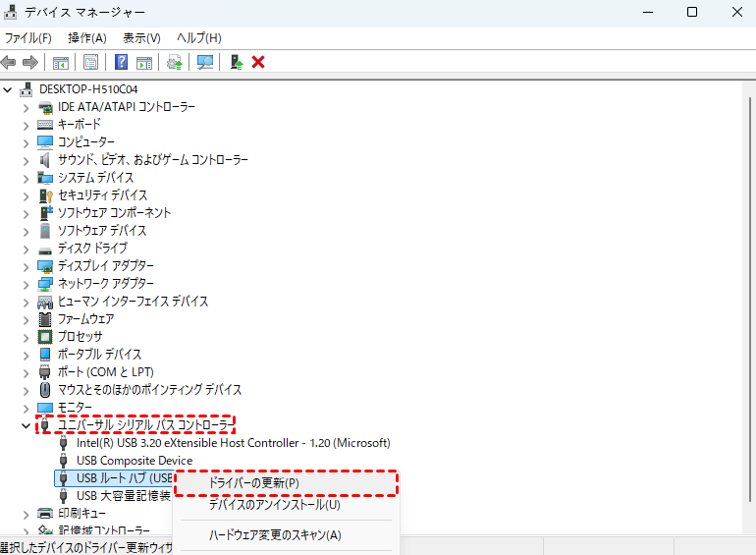Click the blue Help question mark icon

[122, 62]
